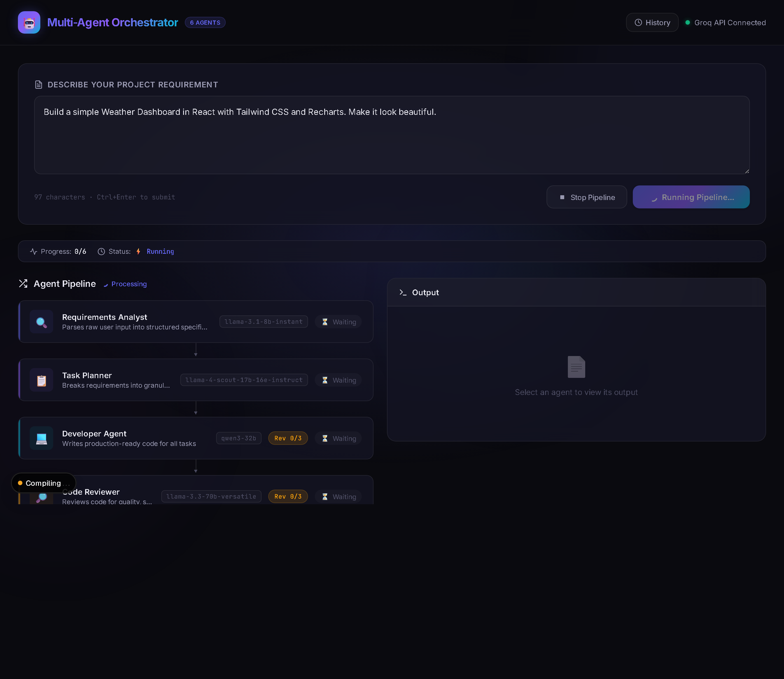This screenshot has height=679, width=784.
Task: Click the qwen3-32b model tag
Action: pyautogui.click(x=239, y=438)
